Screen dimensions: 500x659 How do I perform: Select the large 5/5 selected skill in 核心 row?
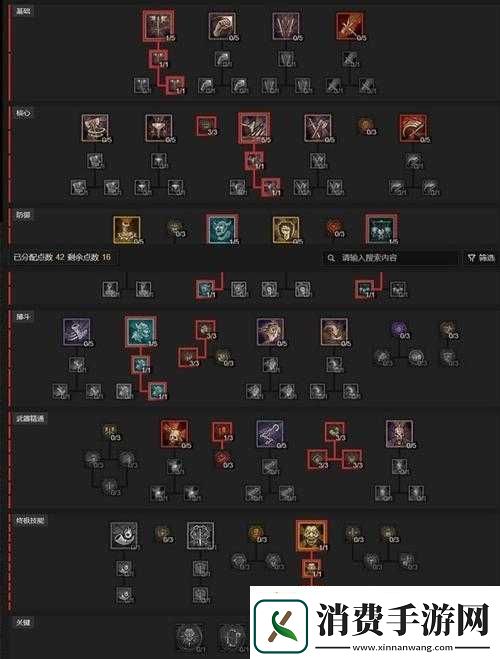pyautogui.click(x=254, y=127)
